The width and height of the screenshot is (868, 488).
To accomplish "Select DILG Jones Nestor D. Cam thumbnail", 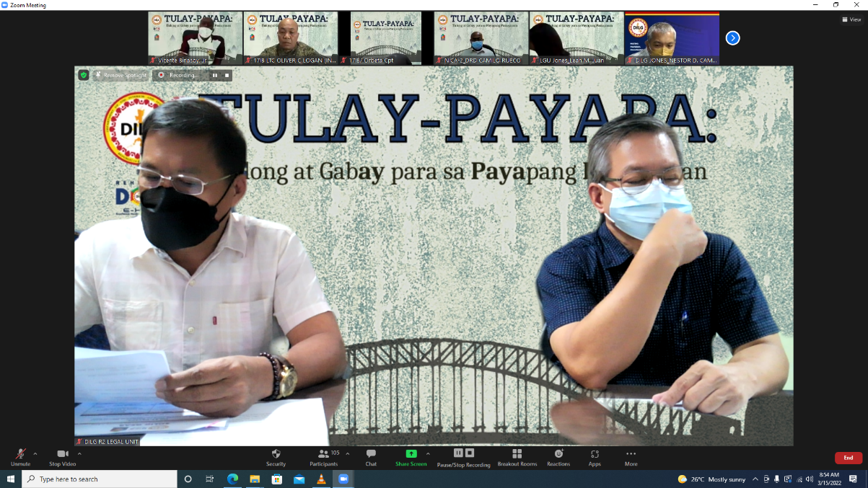I will (x=672, y=38).
